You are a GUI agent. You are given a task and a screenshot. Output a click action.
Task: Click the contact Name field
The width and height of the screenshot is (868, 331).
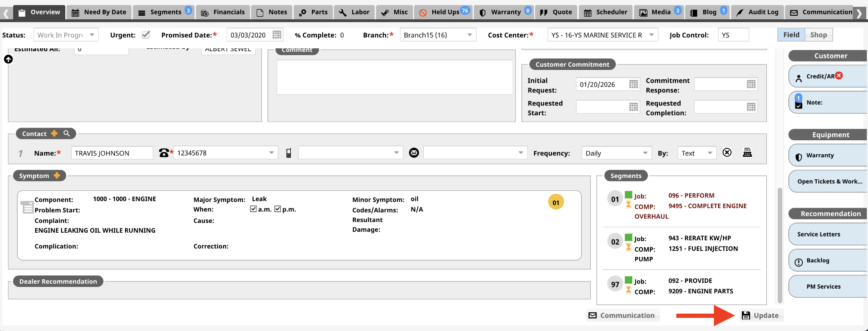click(x=112, y=153)
